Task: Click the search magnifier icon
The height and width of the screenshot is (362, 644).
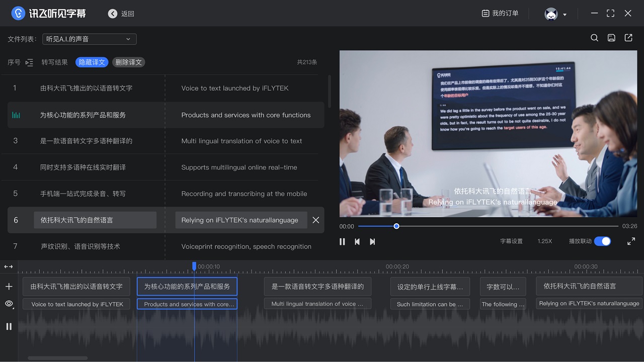Action: (594, 38)
